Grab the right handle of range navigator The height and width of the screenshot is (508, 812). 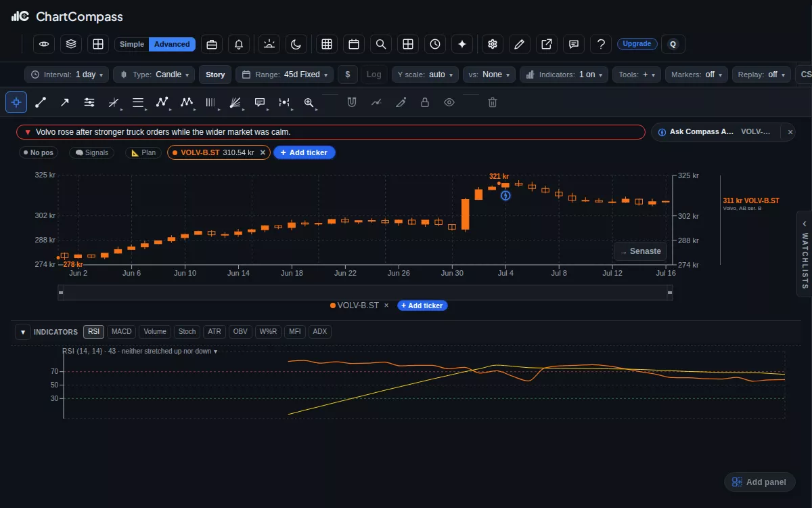pyautogui.click(x=670, y=293)
